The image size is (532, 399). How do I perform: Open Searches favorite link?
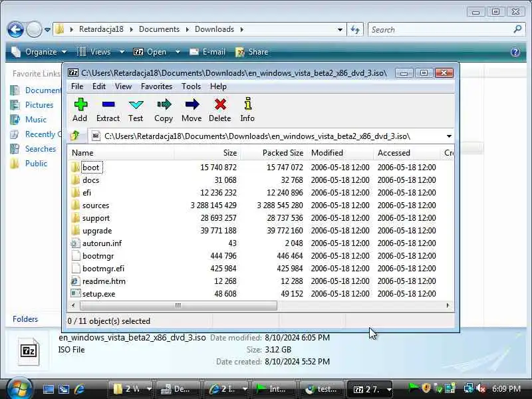pyautogui.click(x=33, y=148)
